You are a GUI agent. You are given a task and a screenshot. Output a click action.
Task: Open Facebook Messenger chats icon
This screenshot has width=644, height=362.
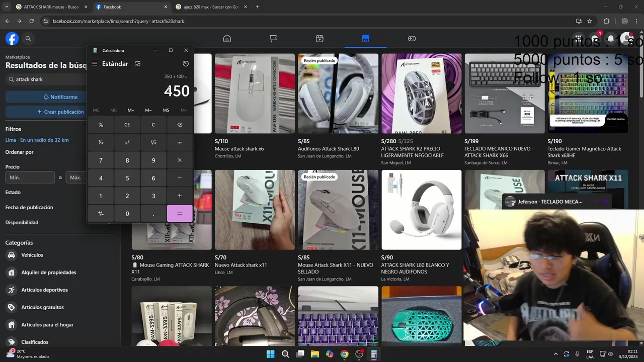595,39
